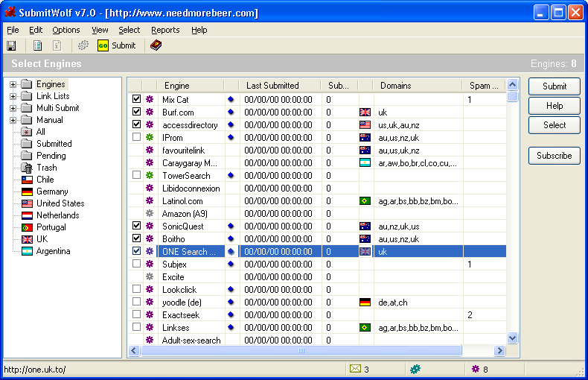Open the Options menu
Image resolution: width=588 pixels, height=380 pixels.
coord(66,30)
